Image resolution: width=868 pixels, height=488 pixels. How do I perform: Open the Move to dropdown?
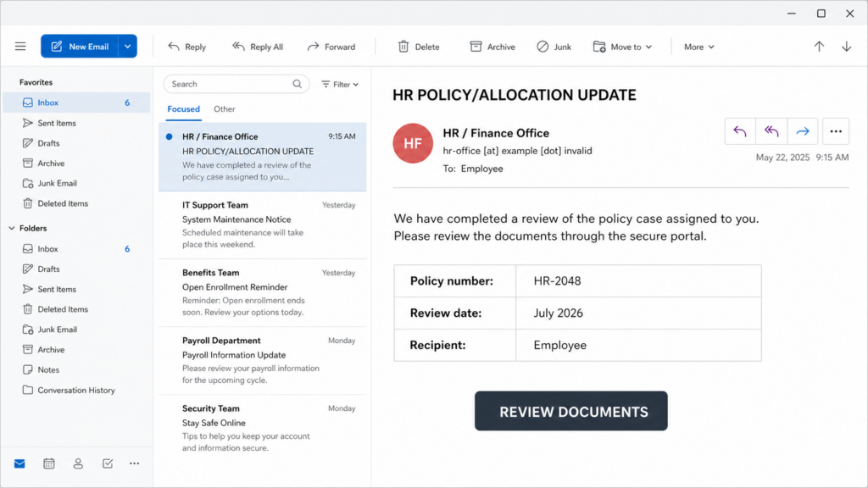click(x=622, y=47)
